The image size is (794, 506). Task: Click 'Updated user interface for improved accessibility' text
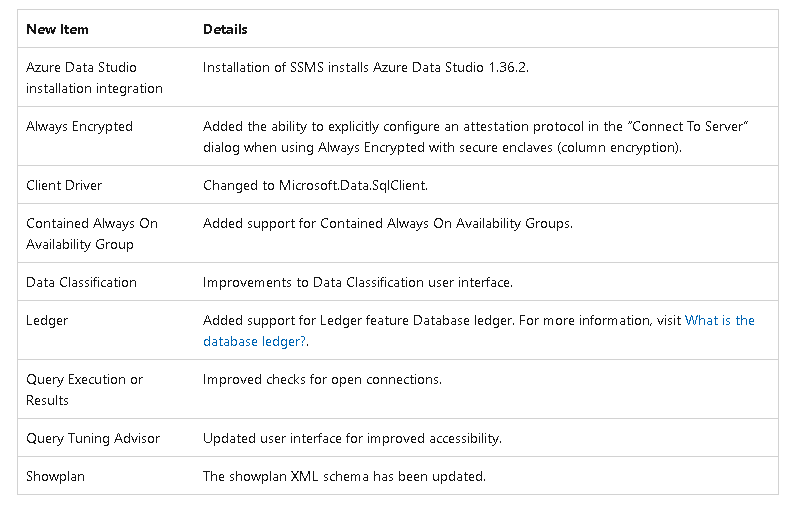pyautogui.click(x=352, y=438)
